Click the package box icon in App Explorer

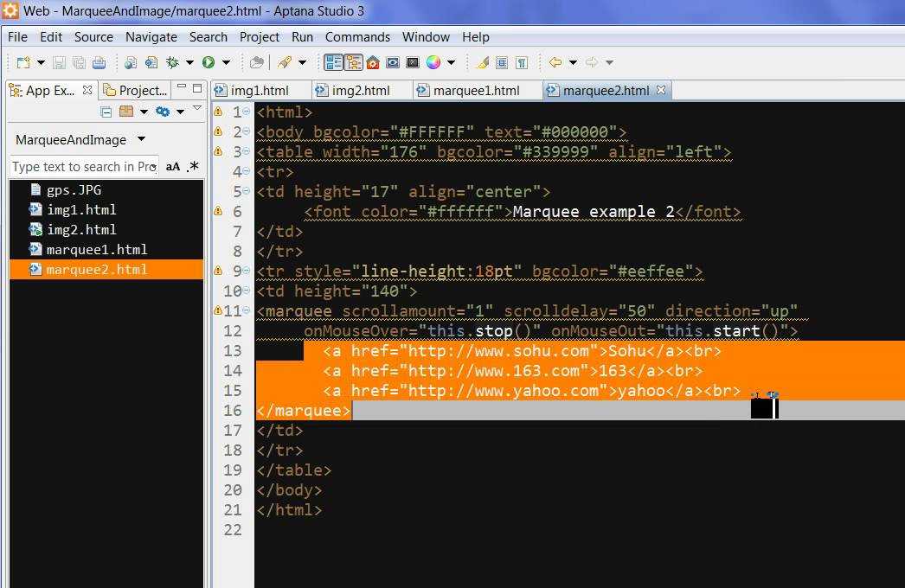point(125,112)
